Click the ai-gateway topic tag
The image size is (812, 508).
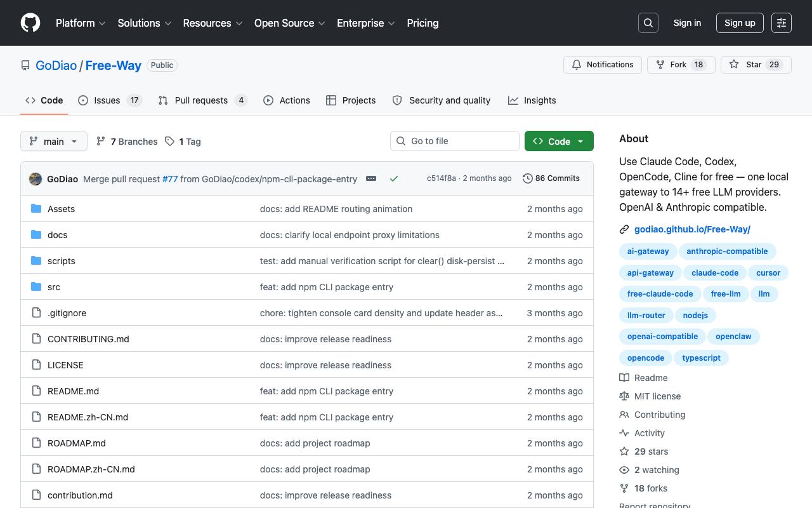point(648,251)
